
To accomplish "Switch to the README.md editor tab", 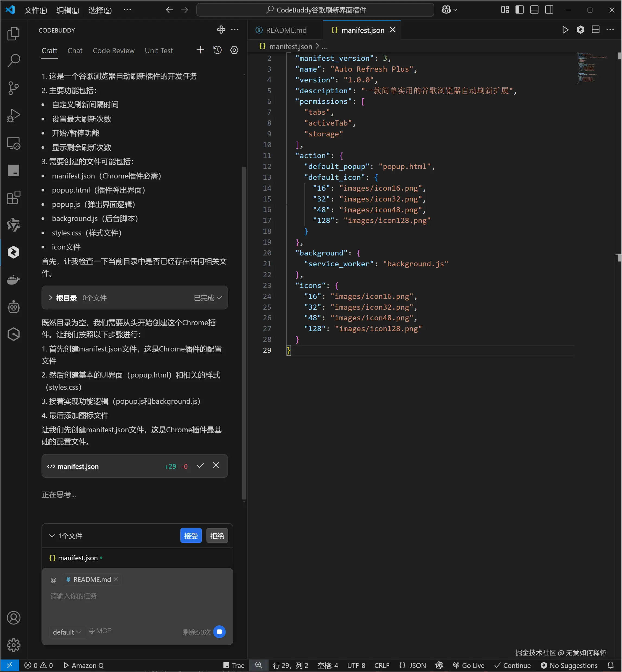I will coord(286,30).
